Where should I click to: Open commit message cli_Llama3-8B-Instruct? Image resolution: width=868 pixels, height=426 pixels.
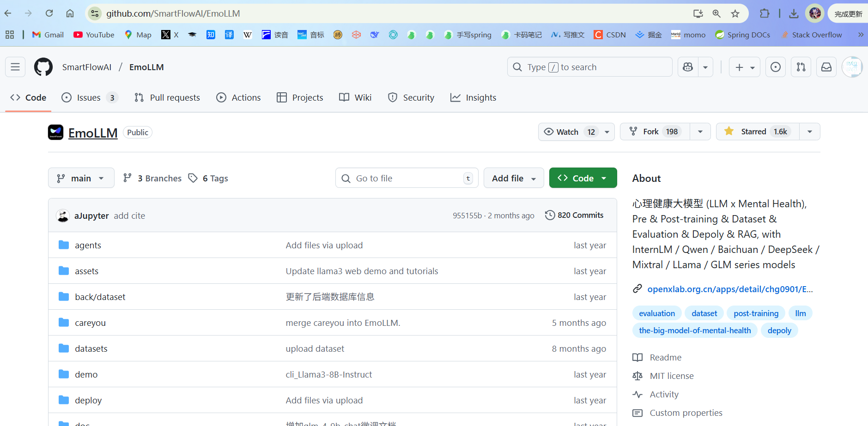pyautogui.click(x=329, y=374)
